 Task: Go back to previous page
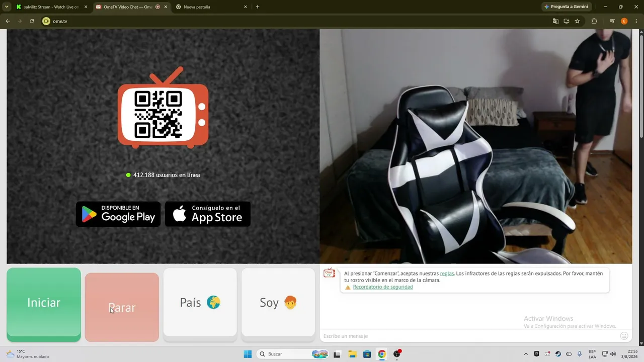[x=8, y=21]
